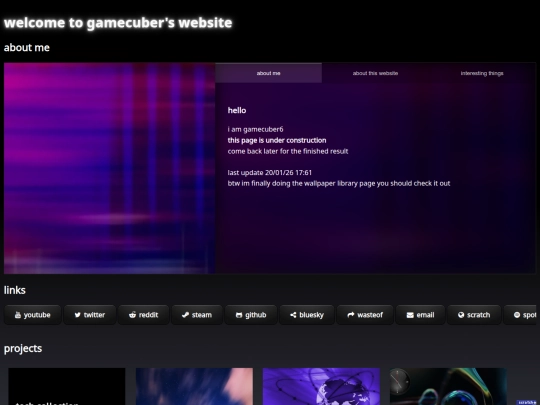Open the bluesky link button
Viewport: 540px width, 405px height.
pos(307,315)
